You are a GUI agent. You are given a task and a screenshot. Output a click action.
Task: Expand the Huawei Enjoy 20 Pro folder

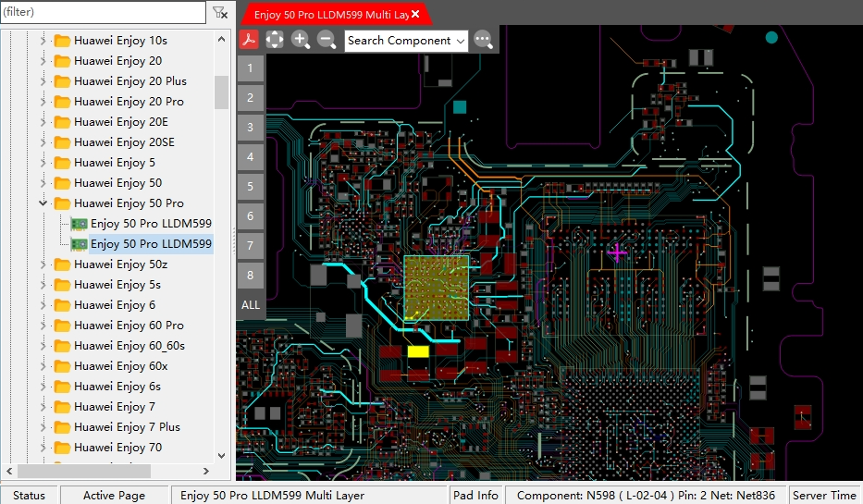click(43, 101)
